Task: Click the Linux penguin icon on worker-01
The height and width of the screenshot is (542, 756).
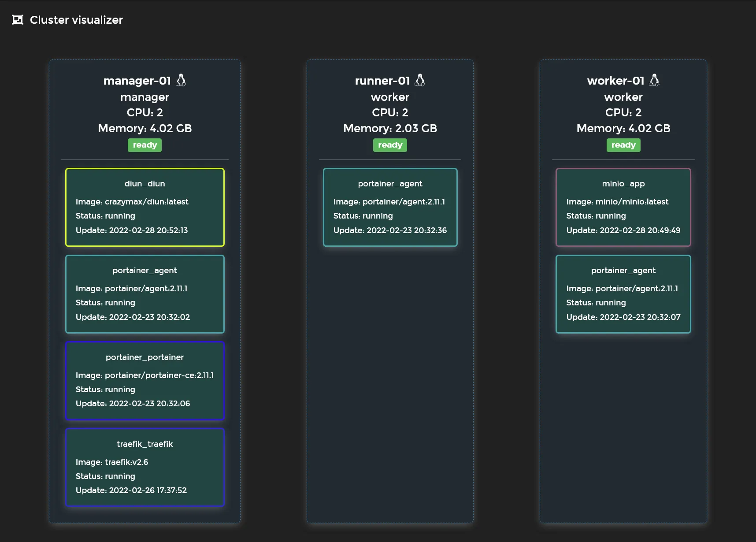Action: pos(655,80)
